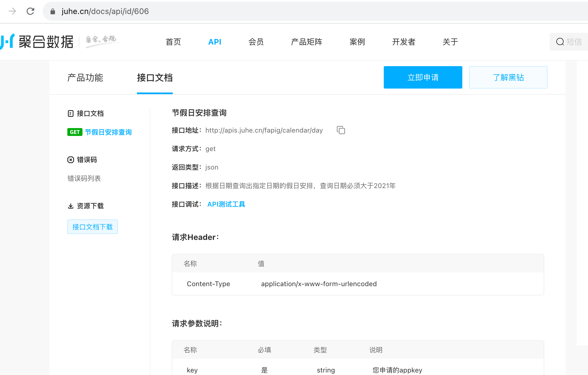Screen dimensions: 588x375
Task: Click the 接口文档下载 button
Action: [92, 227]
